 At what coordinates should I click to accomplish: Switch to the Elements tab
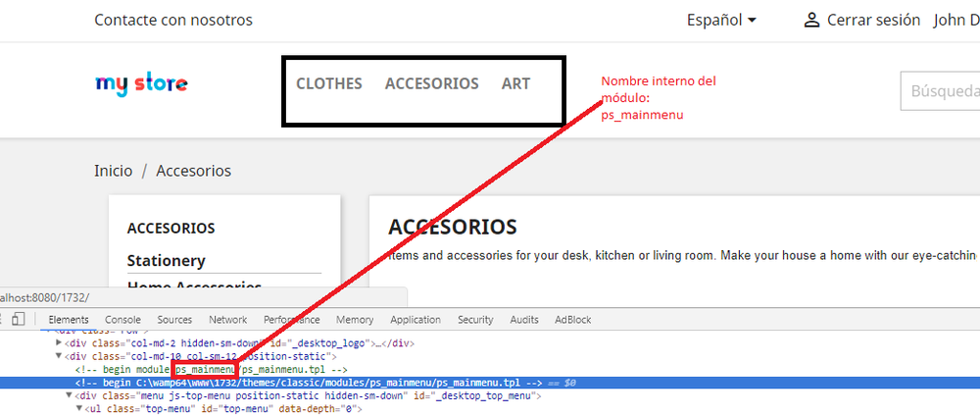(69, 320)
